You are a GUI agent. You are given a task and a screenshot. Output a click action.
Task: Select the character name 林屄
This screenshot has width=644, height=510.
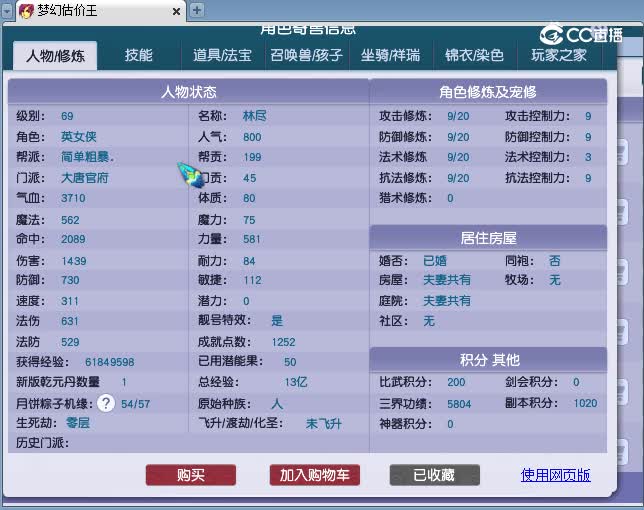click(255, 116)
